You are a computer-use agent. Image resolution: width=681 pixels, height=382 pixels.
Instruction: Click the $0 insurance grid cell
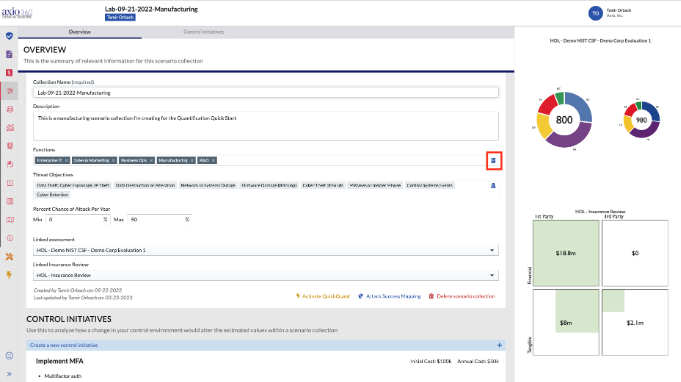[635, 253]
